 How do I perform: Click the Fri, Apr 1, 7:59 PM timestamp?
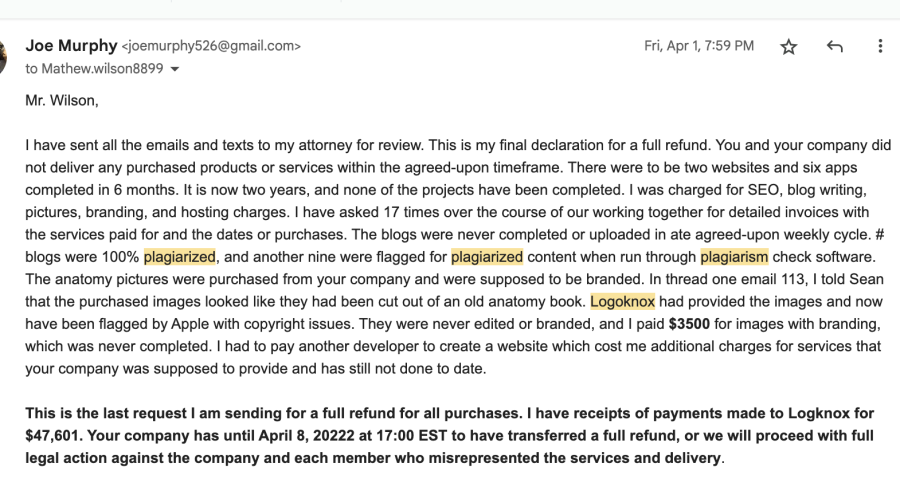pyautogui.click(x=699, y=46)
